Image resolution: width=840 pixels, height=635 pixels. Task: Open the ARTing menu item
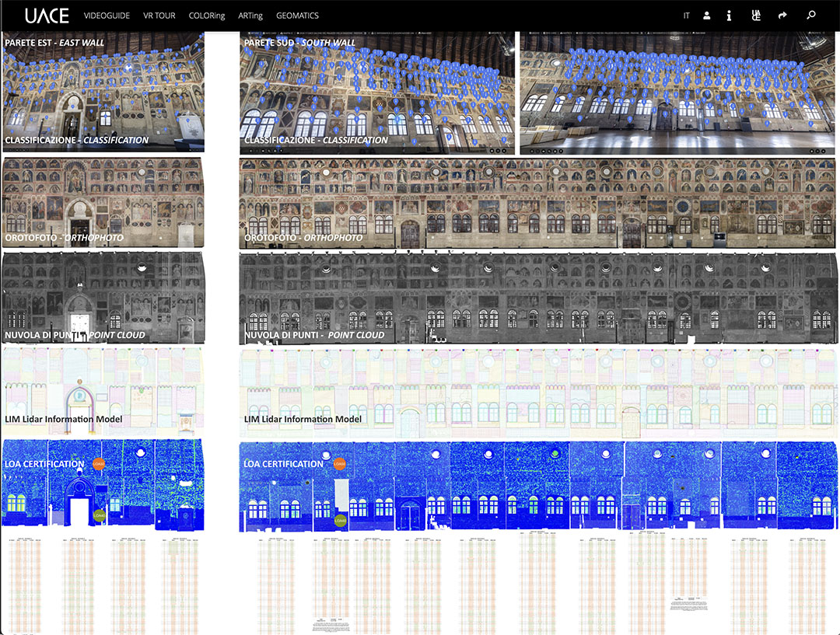(x=250, y=16)
